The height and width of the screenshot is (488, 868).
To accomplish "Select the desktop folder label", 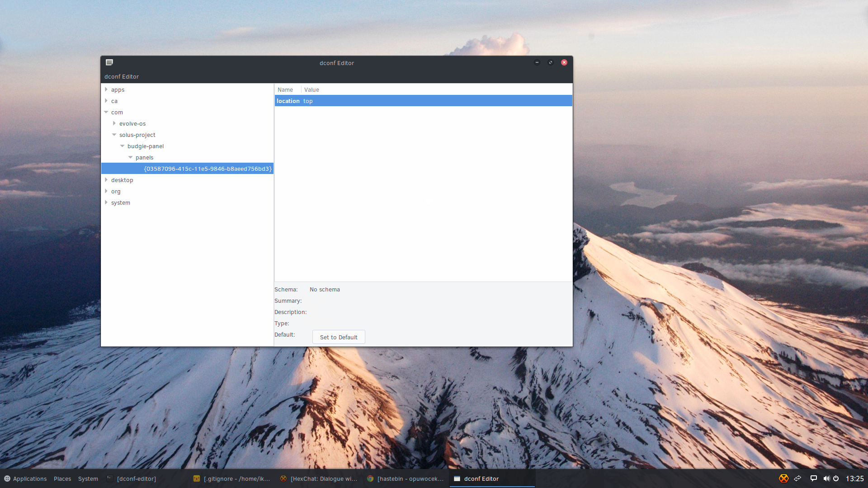I will point(122,180).
